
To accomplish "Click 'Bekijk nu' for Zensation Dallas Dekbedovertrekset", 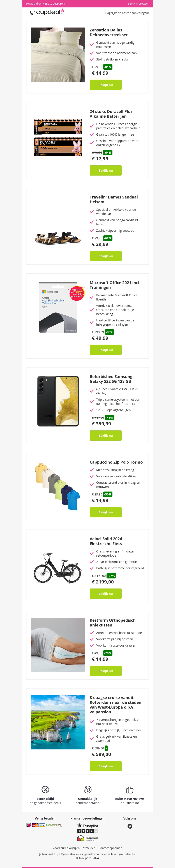I will pos(105,85).
